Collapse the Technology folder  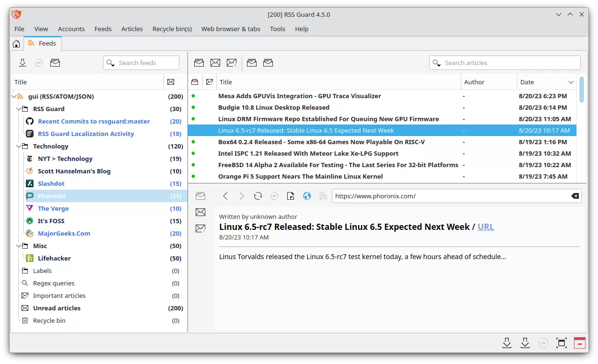(x=19, y=146)
